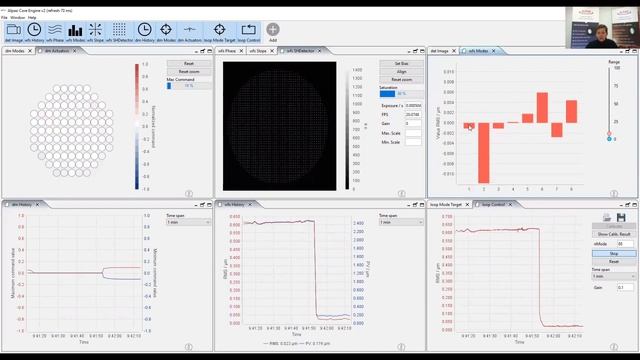This screenshot has height=360, width=640.
Task: Click the red Range slider handle
Action: [609, 133]
